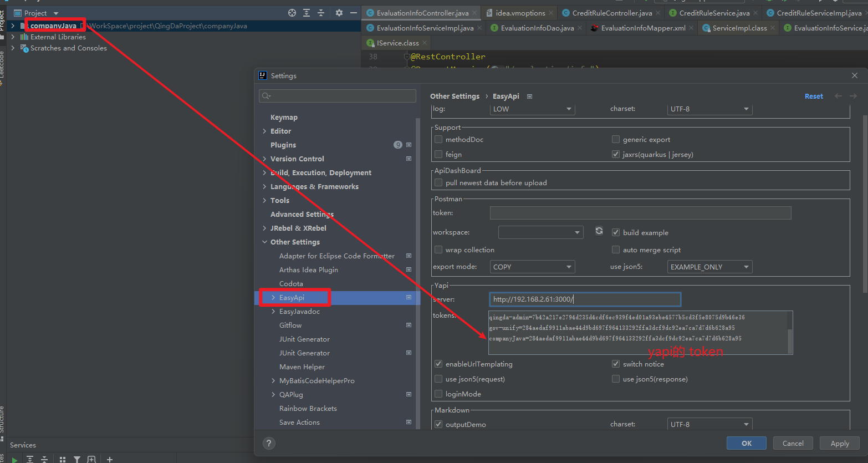The image size is (868, 463).
Task: Expand the External Libraries tree node
Action: pos(13,37)
